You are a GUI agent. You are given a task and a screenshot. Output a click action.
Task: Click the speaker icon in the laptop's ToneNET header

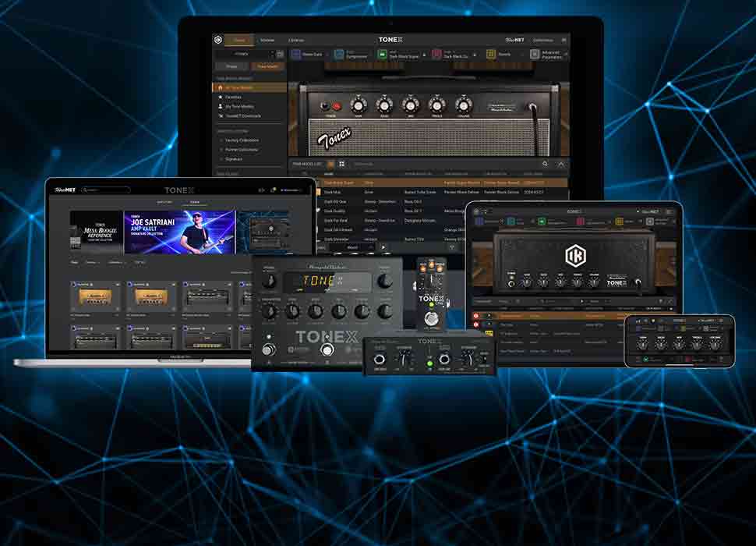pyautogui.click(x=262, y=190)
